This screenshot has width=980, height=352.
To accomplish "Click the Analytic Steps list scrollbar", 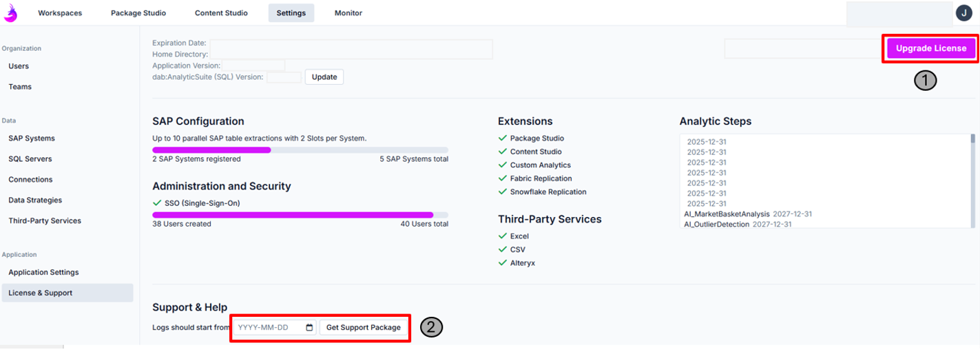I will tap(972, 179).
